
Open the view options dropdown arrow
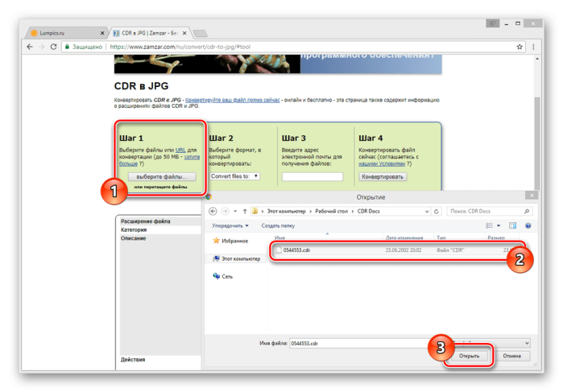pyautogui.click(x=499, y=225)
